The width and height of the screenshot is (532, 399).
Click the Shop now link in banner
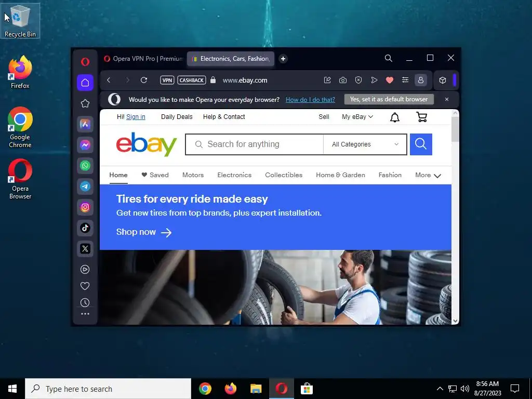[x=144, y=232]
